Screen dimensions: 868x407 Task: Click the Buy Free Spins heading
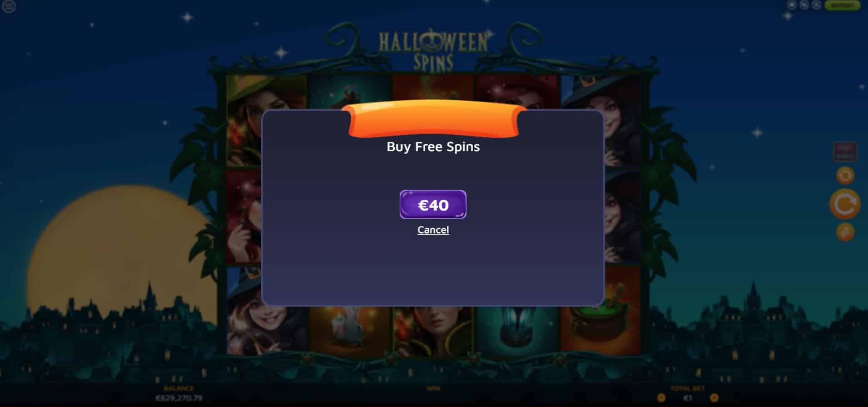(x=433, y=147)
